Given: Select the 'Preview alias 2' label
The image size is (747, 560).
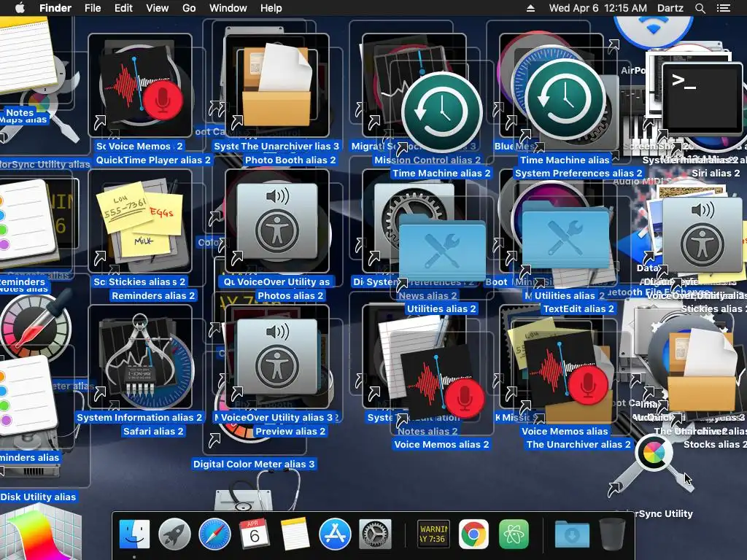Looking at the screenshot, I should (290, 431).
